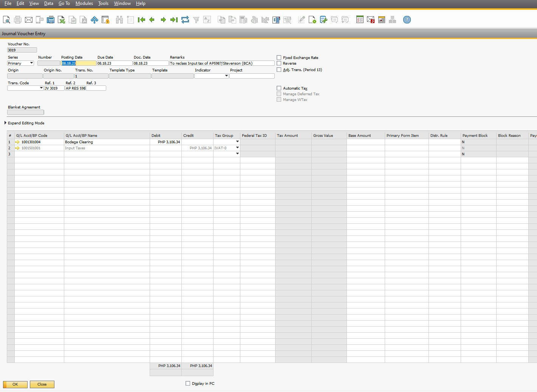Click the Payment Block column header
The image size is (537, 392).
(478, 135)
